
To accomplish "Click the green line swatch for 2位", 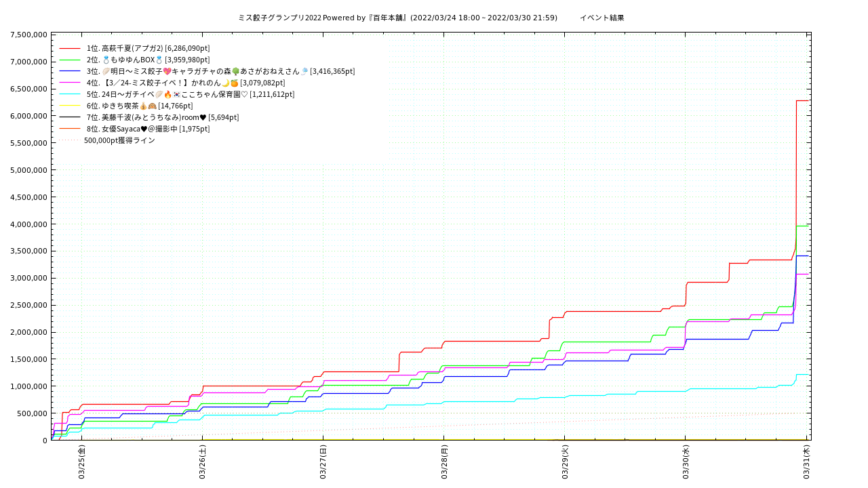I will click(70, 60).
